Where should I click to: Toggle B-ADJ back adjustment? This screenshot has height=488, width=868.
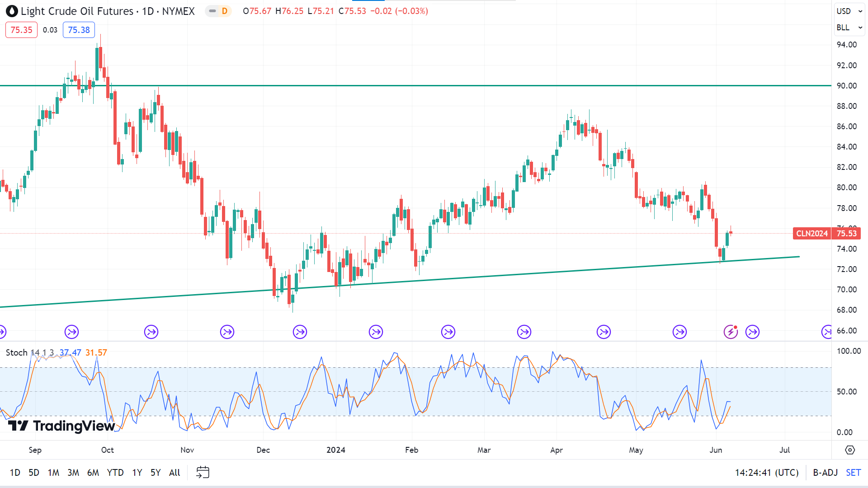[825, 473]
